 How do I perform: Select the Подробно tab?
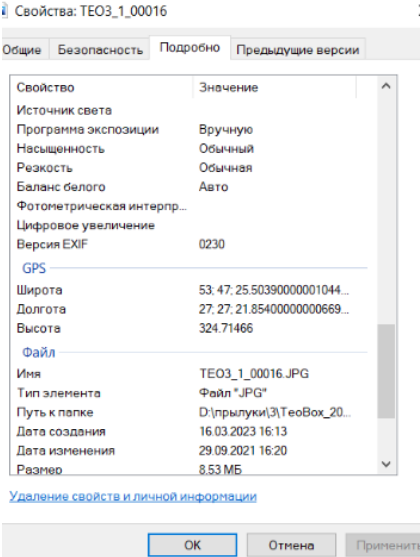(190, 47)
